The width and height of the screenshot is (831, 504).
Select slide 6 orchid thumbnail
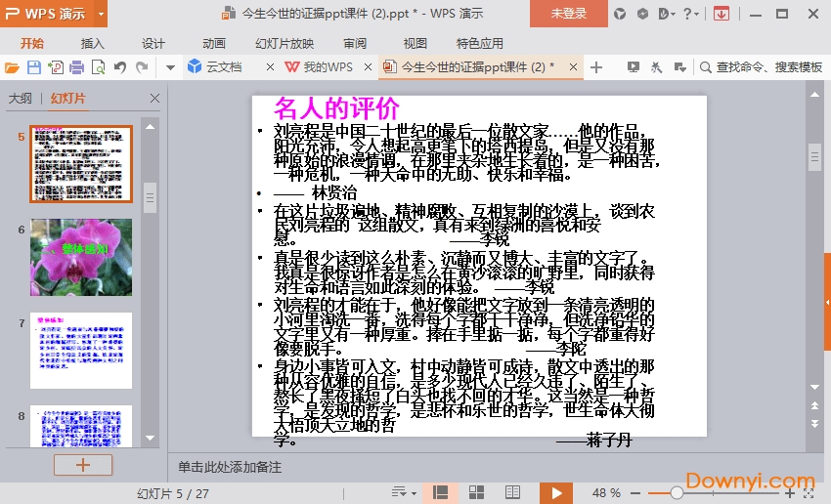[x=81, y=256]
